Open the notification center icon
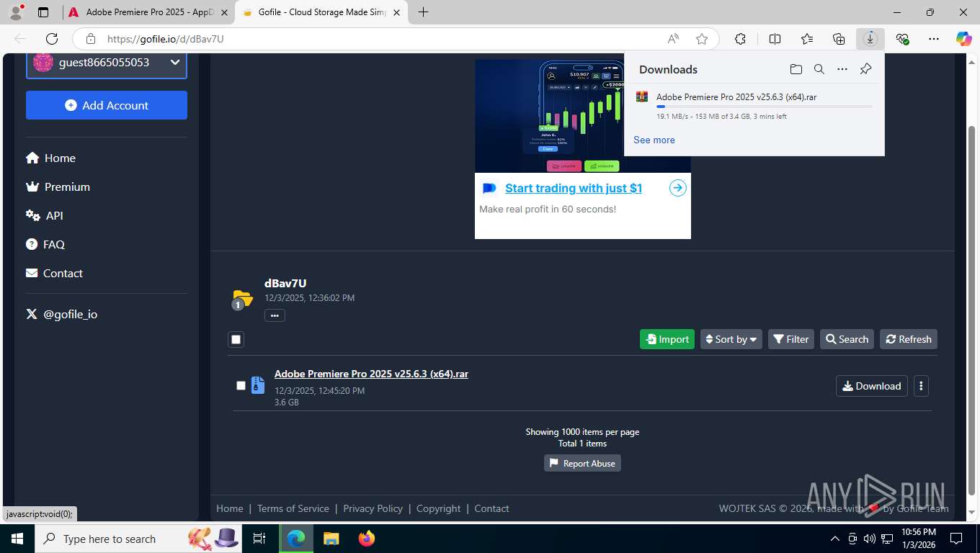980x553 pixels. pyautogui.click(x=956, y=539)
